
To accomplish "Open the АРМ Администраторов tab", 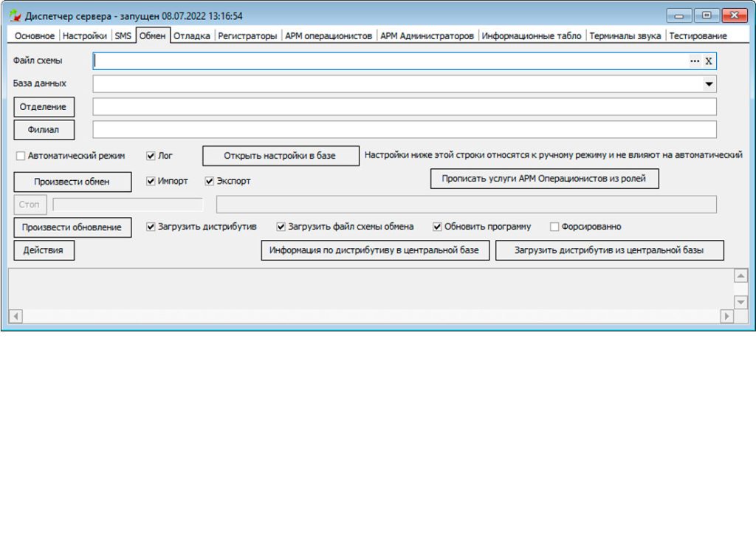I will [x=427, y=35].
